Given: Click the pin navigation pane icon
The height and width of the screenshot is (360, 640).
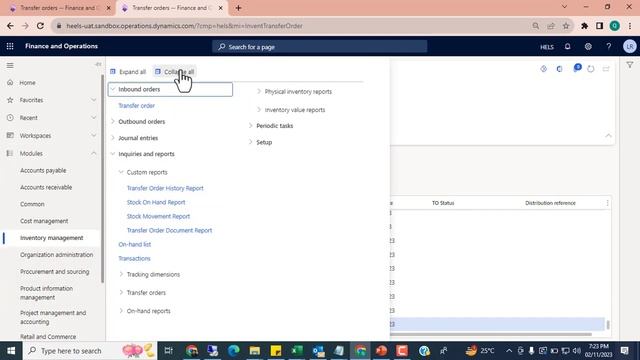Looking at the screenshot, I should [x=98, y=64].
